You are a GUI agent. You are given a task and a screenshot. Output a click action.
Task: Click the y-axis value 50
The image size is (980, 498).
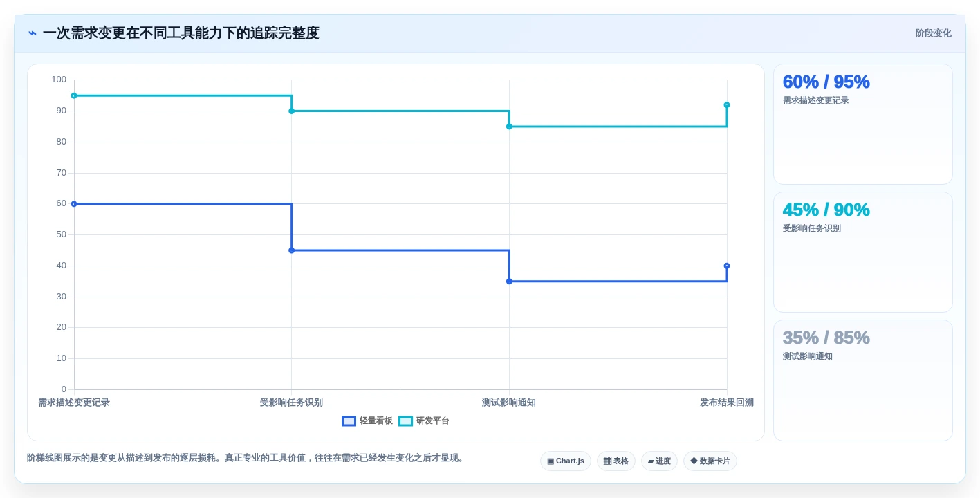coord(62,234)
